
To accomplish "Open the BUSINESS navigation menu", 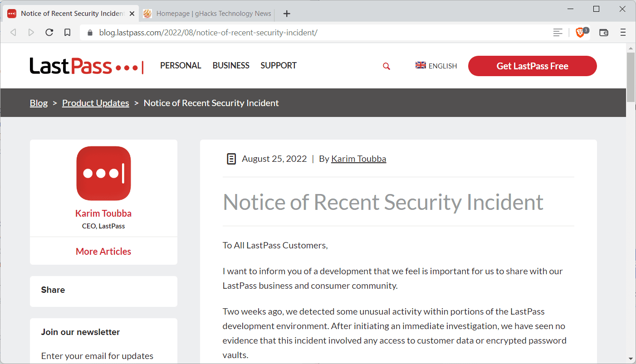I will tap(231, 66).
